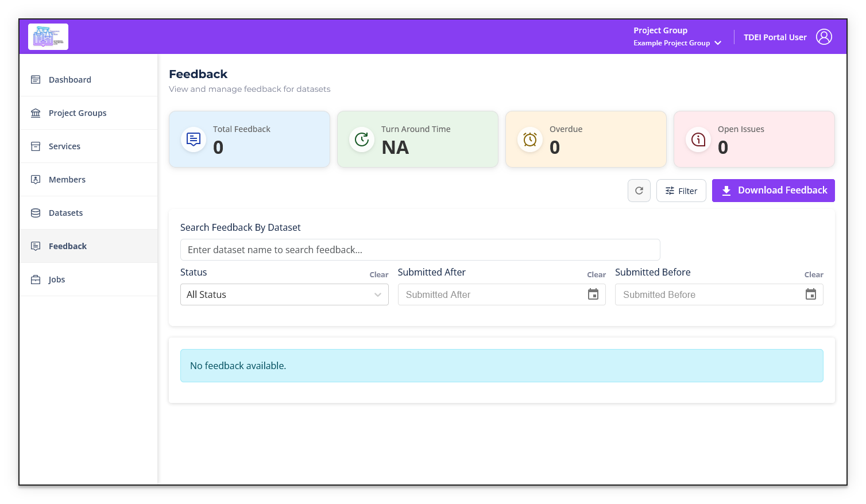866x504 pixels.
Task: Click the dataset search input field
Action: (420, 249)
